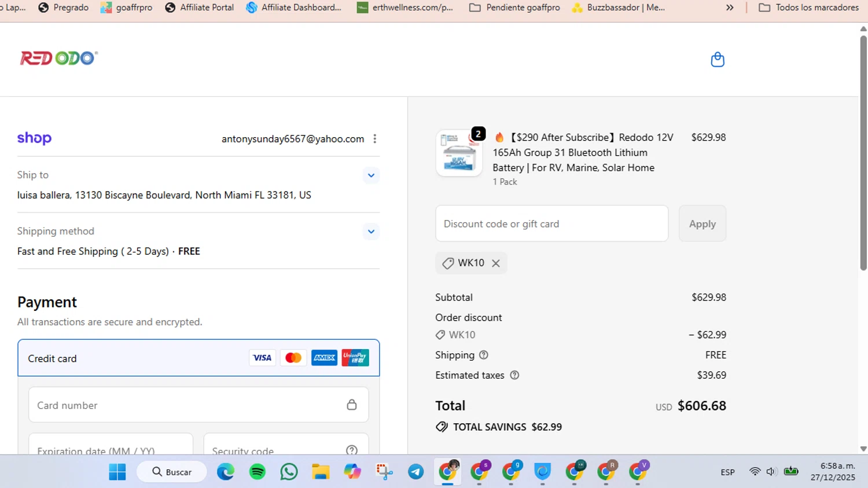The image size is (868, 488).
Task: Open File Explorer from taskbar
Action: pyautogui.click(x=321, y=472)
